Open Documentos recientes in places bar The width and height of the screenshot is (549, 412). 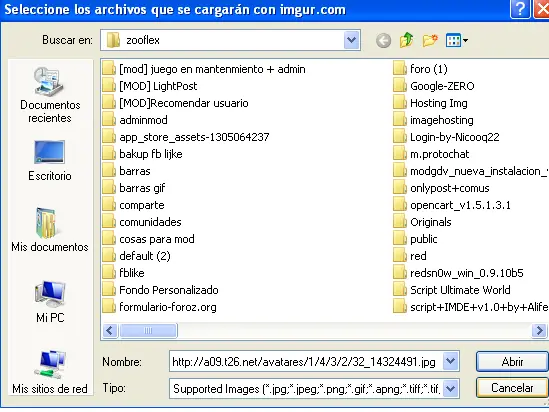(50, 95)
